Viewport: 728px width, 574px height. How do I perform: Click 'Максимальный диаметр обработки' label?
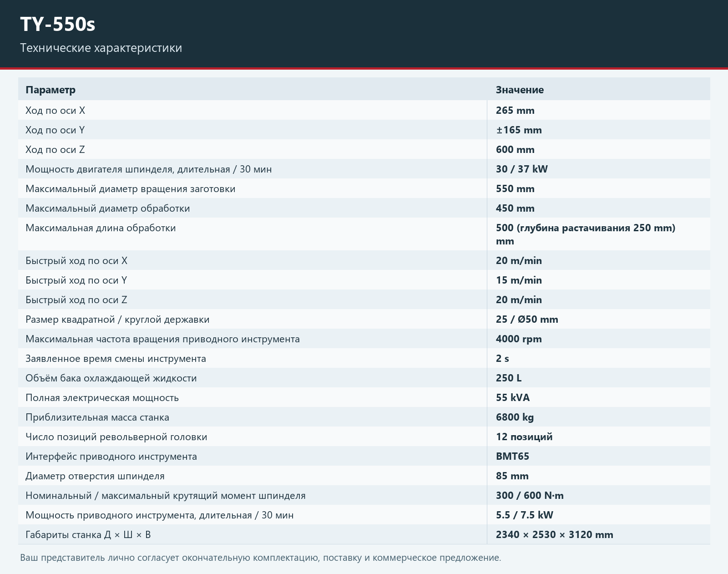tap(108, 208)
